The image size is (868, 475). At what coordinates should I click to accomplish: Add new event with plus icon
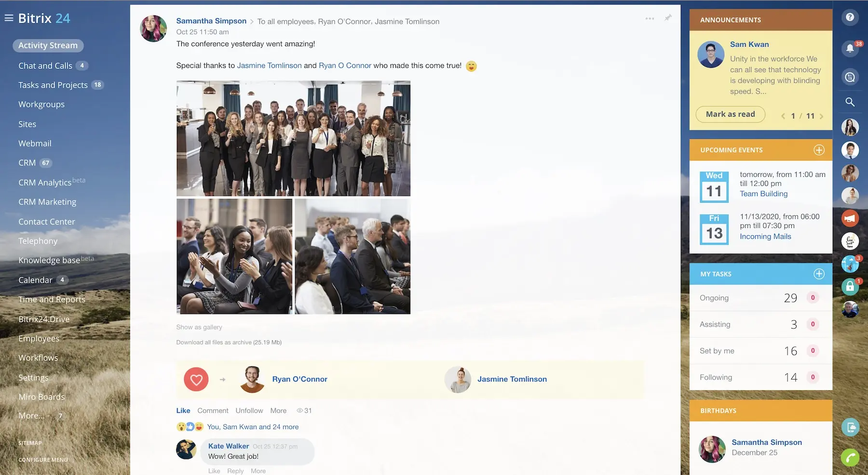pyautogui.click(x=819, y=150)
